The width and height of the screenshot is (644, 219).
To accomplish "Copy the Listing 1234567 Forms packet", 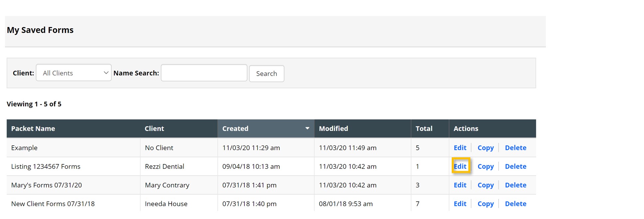I will point(485,166).
